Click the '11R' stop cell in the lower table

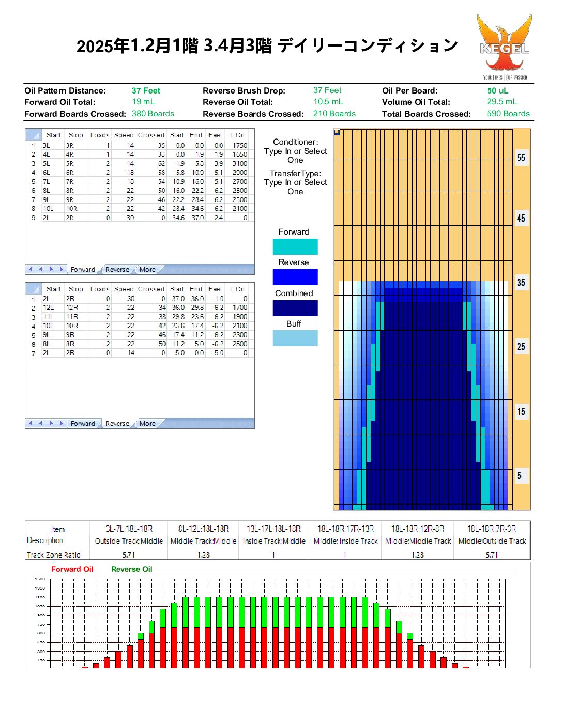pyautogui.click(x=75, y=316)
